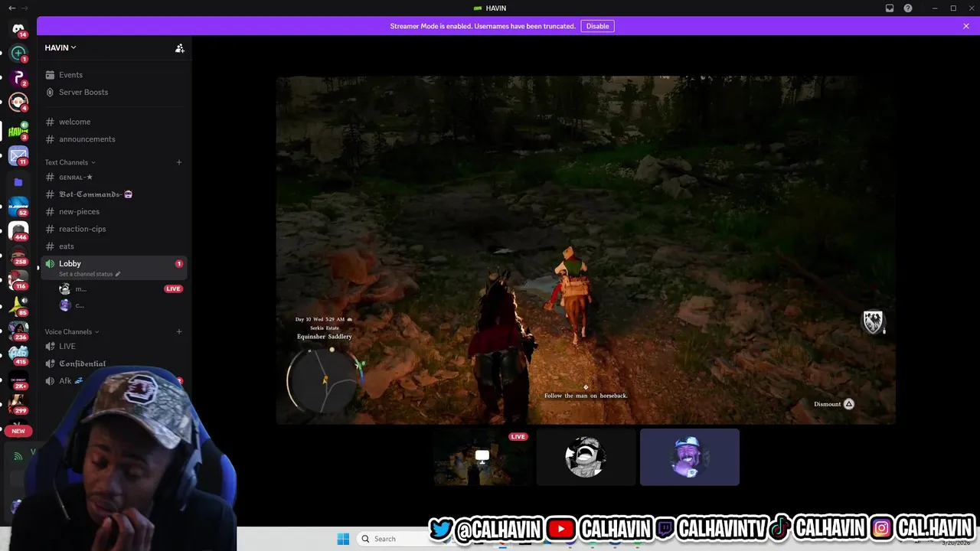Add a channel to Voice Channels
This screenshot has height=551, width=980.
click(179, 331)
